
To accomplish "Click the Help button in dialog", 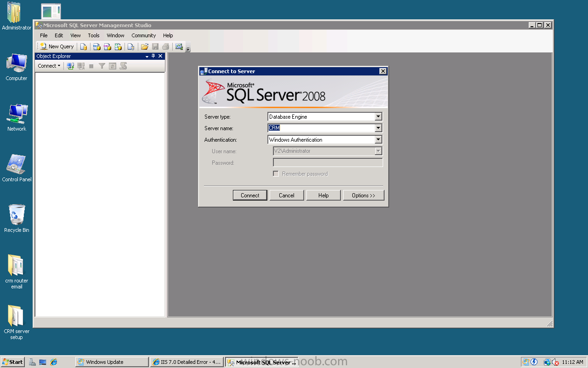I will coord(323,195).
